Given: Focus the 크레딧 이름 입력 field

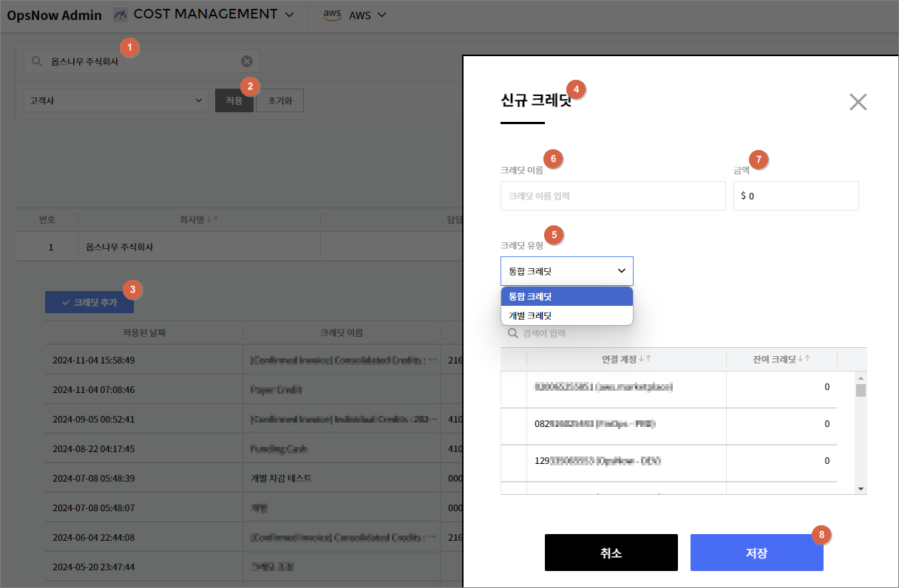Looking at the screenshot, I should click(613, 196).
